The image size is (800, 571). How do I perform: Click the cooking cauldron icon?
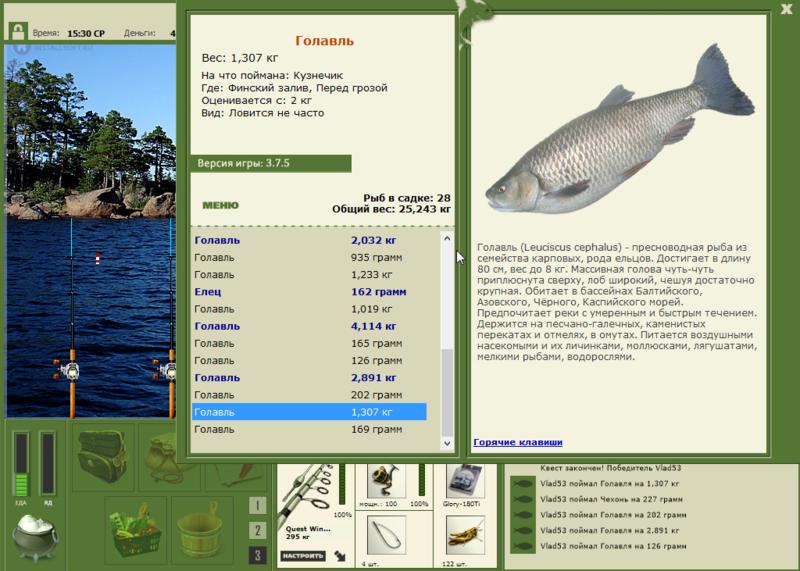[35, 537]
